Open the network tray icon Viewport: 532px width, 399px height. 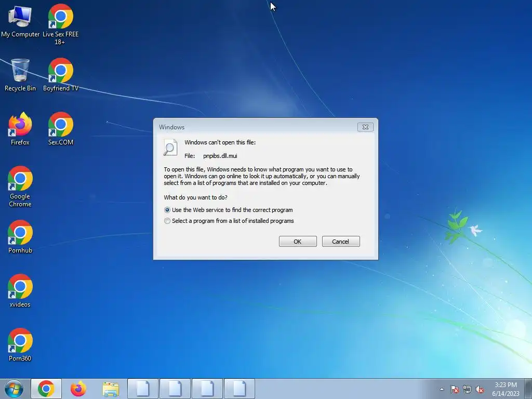pyautogui.click(x=467, y=389)
